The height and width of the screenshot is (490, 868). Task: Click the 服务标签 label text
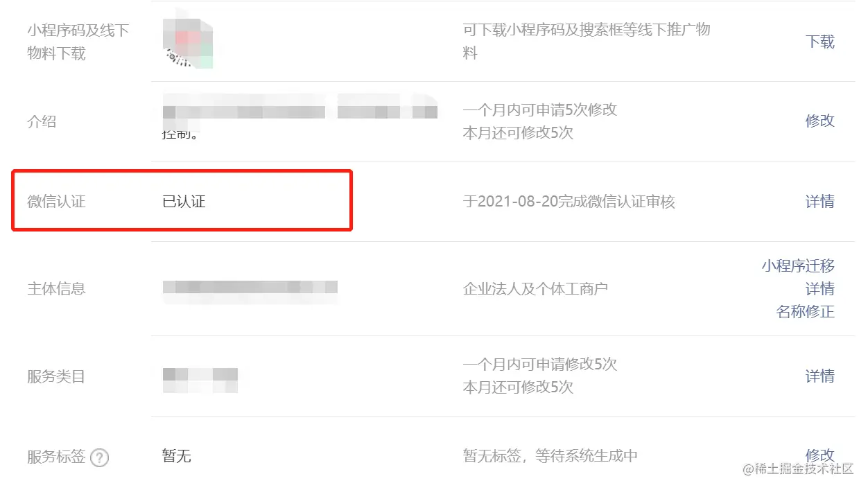coord(56,457)
